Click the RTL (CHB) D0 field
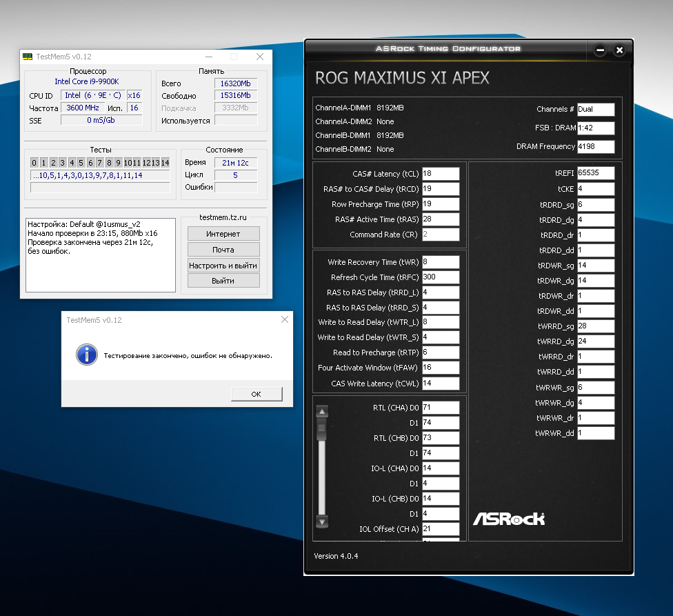This screenshot has width=673, height=616. pos(441,438)
